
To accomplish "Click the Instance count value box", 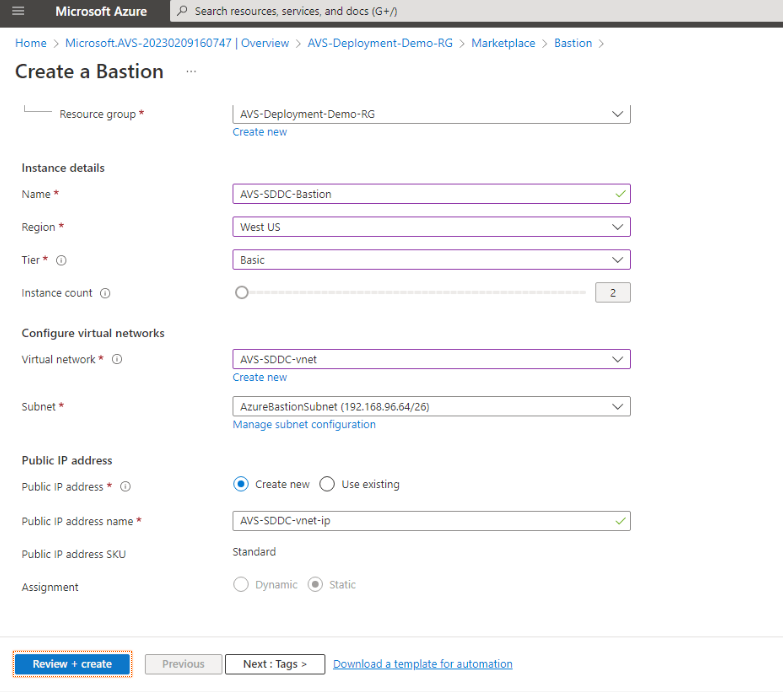I will pyautogui.click(x=613, y=293).
